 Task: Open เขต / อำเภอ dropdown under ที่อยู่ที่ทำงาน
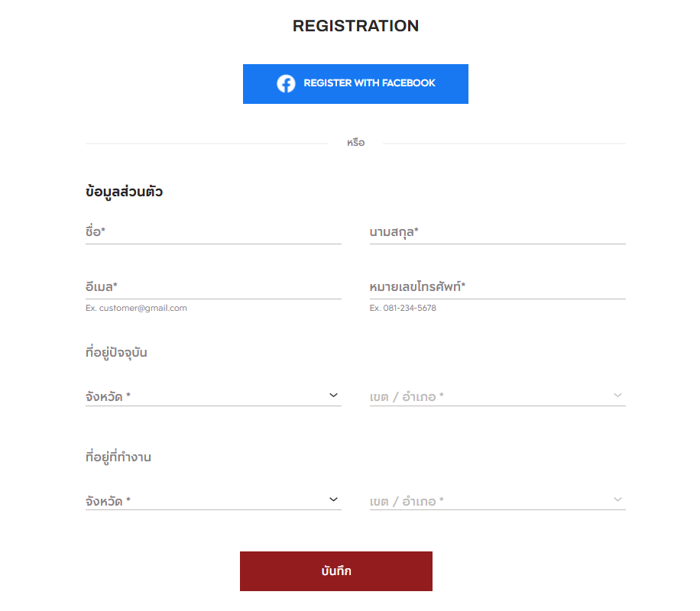pos(497,501)
